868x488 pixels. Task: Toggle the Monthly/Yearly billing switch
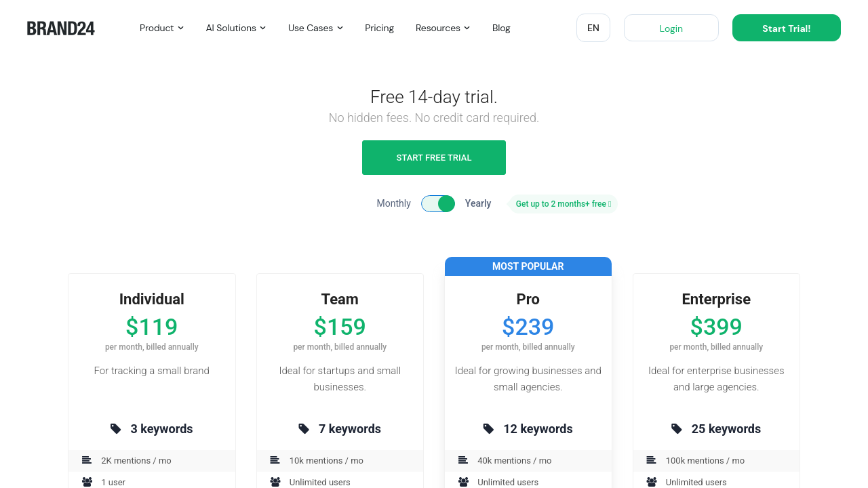[x=438, y=203]
